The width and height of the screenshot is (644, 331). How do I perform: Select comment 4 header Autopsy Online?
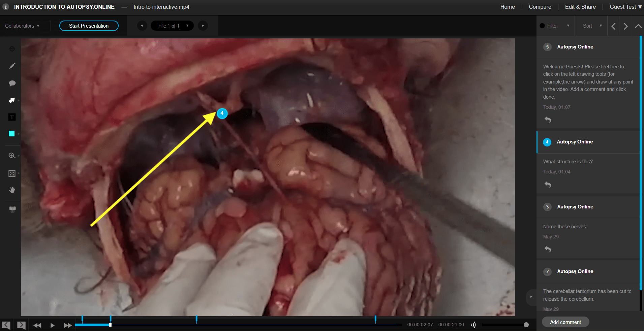tap(588, 142)
